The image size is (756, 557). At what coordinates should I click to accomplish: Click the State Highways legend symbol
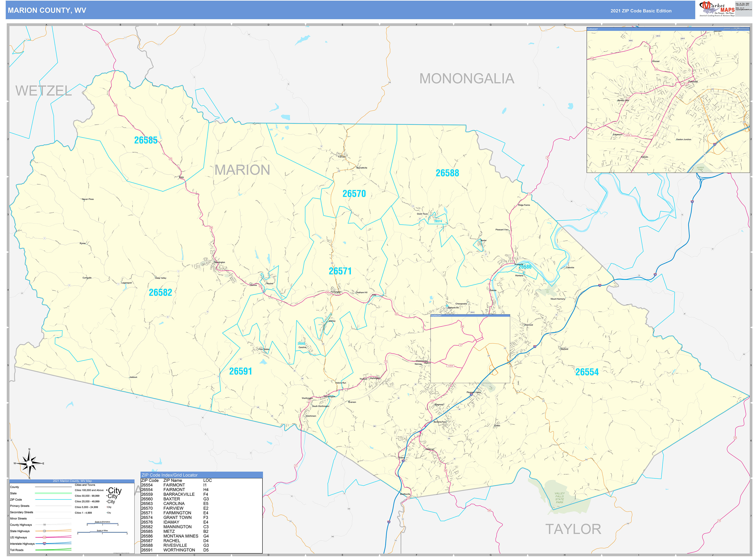click(x=44, y=531)
